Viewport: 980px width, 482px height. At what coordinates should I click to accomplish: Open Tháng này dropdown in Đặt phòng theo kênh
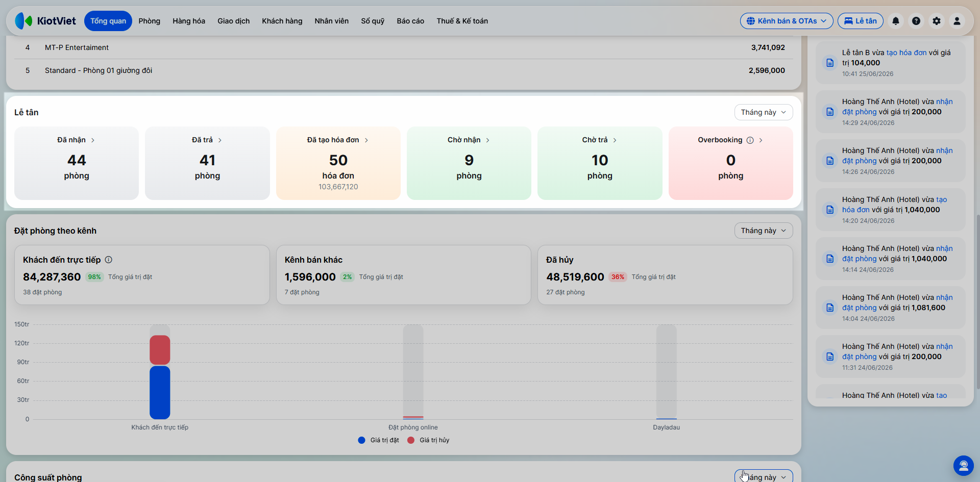point(764,231)
